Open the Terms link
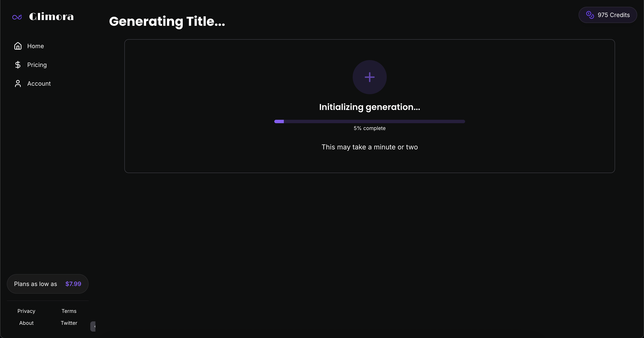The image size is (644, 338). click(x=69, y=311)
